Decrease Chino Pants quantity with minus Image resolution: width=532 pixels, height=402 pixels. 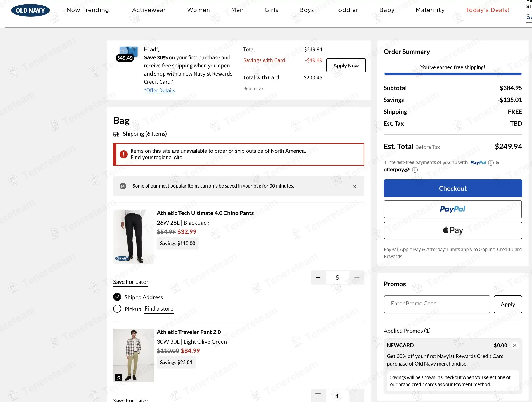tap(318, 277)
